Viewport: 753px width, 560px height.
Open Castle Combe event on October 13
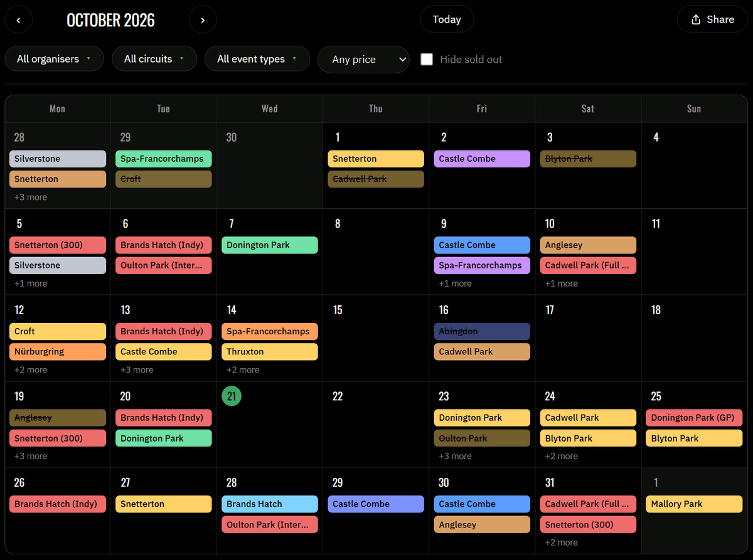pyautogui.click(x=164, y=352)
